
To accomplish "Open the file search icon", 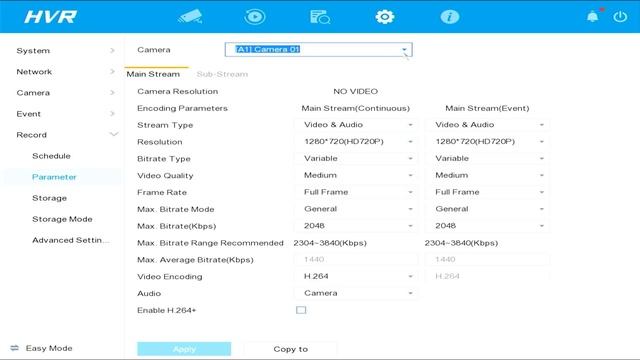I will (320, 17).
